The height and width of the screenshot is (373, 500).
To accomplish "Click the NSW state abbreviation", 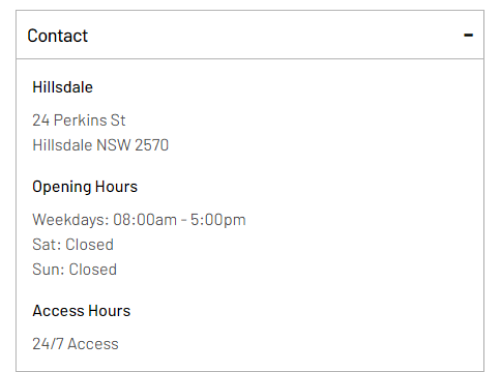I will tap(113, 145).
